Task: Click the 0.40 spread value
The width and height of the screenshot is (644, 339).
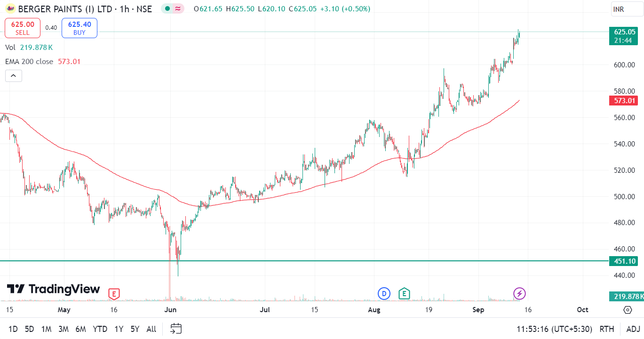Action: [51, 28]
